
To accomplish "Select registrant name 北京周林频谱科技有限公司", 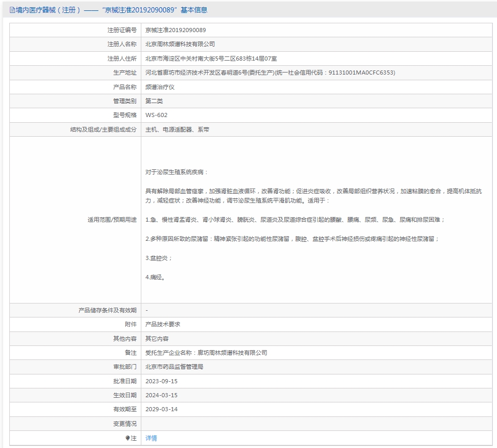I will (x=180, y=44).
